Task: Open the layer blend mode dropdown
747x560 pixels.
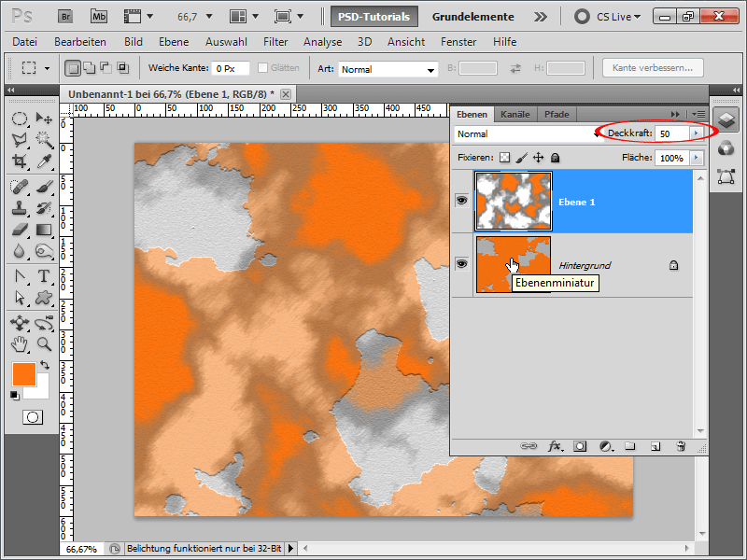Action: 528,133
